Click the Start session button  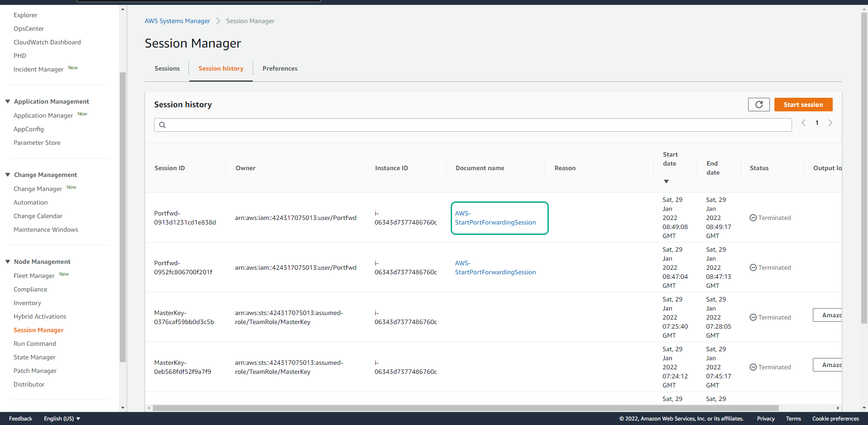(x=803, y=105)
